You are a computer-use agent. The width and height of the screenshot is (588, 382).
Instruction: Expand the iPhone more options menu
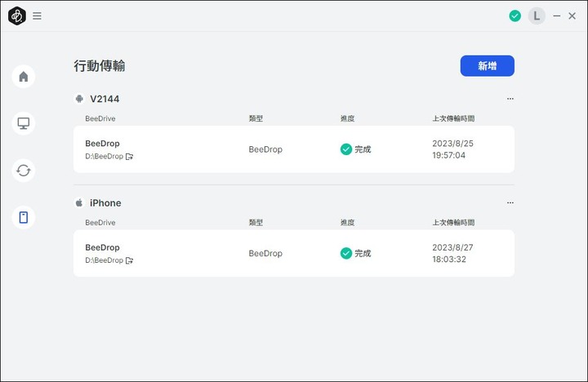tap(510, 202)
